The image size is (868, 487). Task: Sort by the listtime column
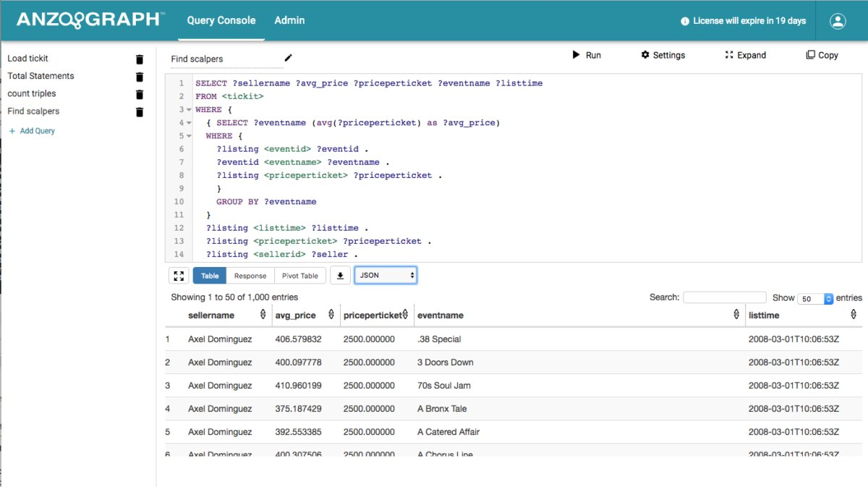(x=853, y=315)
